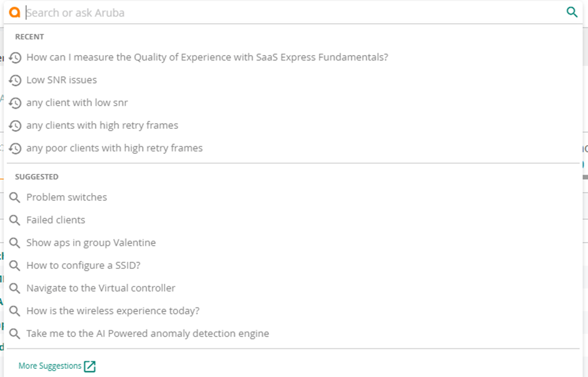Click the Aruba logo icon
This screenshot has height=377, width=588.
[14, 13]
